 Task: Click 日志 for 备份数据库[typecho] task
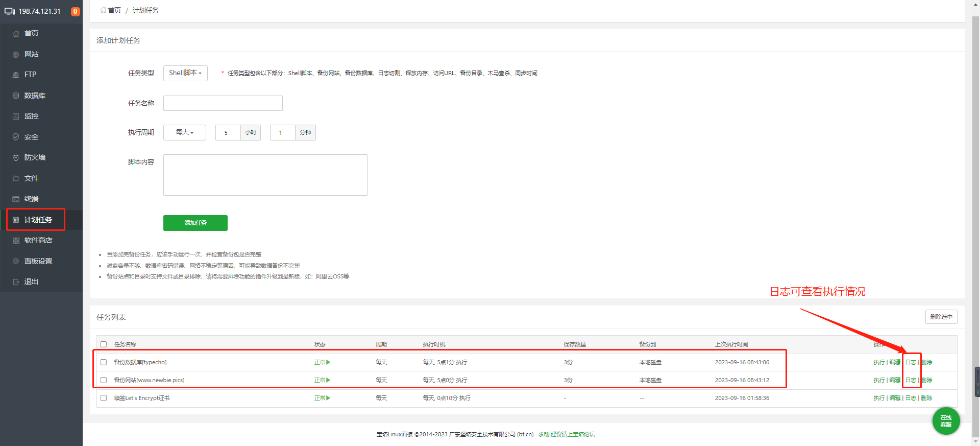911,362
